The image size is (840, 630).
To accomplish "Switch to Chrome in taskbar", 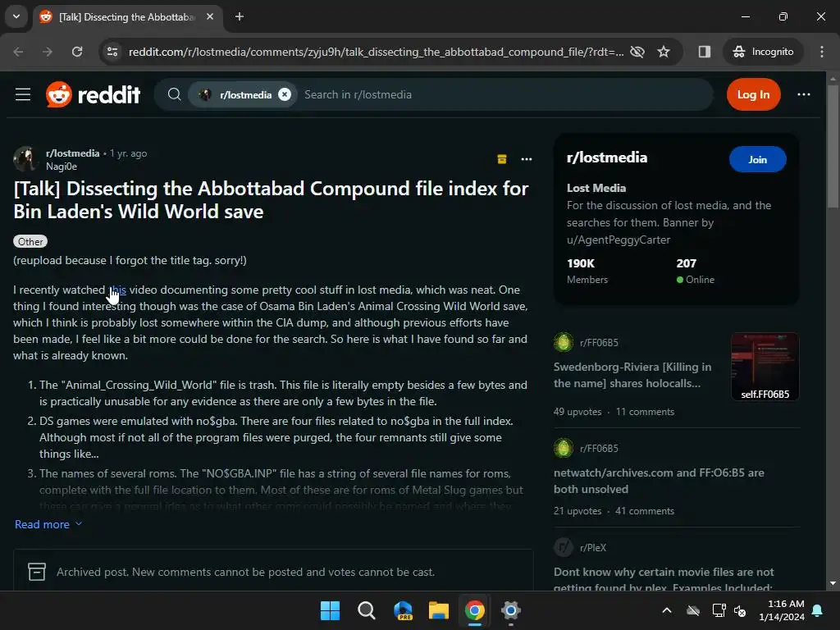I will (475, 610).
